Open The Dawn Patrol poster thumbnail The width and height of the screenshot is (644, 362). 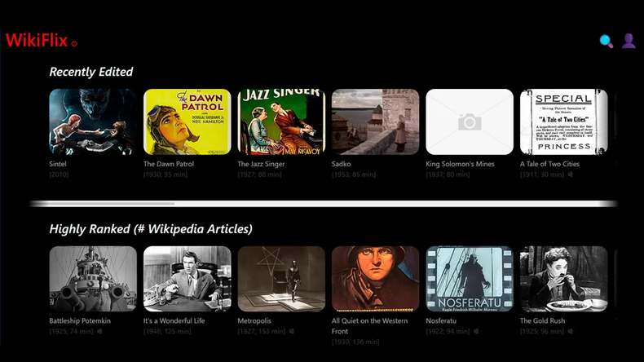(187, 122)
